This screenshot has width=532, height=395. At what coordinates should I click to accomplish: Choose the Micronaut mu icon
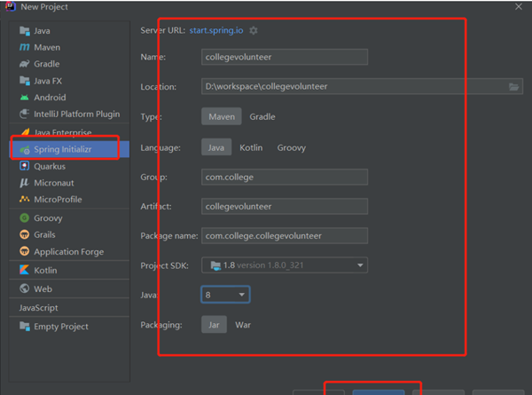click(x=25, y=183)
